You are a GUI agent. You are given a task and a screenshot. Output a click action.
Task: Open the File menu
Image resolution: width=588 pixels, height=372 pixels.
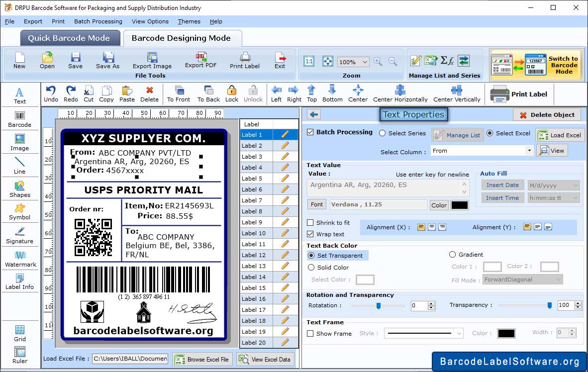9,21
